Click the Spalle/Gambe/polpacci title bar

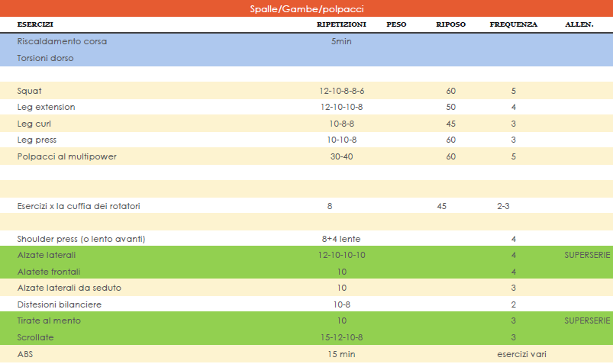pyautogui.click(x=306, y=8)
